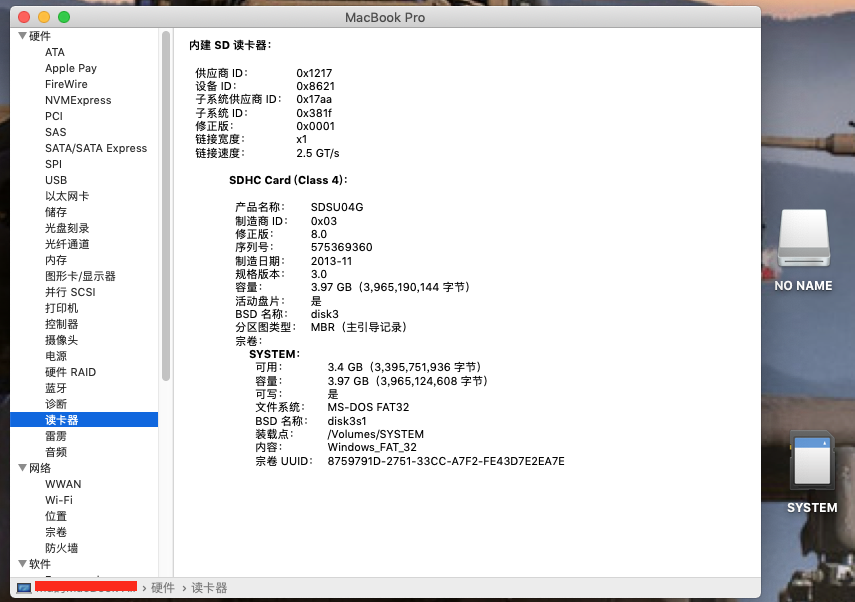Collapse the 网络 section triangle
Image resolution: width=855 pixels, height=602 pixels.
coord(20,468)
